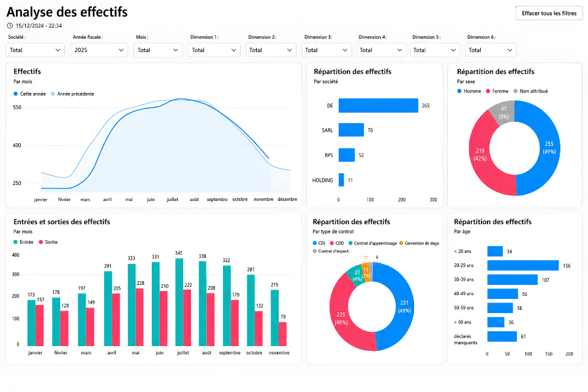The width and height of the screenshot is (588, 392).
Task: Click the Effacer tous les filtres button
Action: pos(549,13)
